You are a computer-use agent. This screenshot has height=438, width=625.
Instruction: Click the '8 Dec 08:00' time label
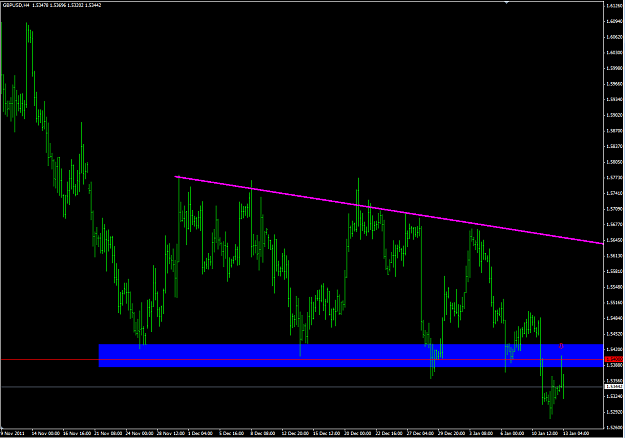[x=263, y=433]
